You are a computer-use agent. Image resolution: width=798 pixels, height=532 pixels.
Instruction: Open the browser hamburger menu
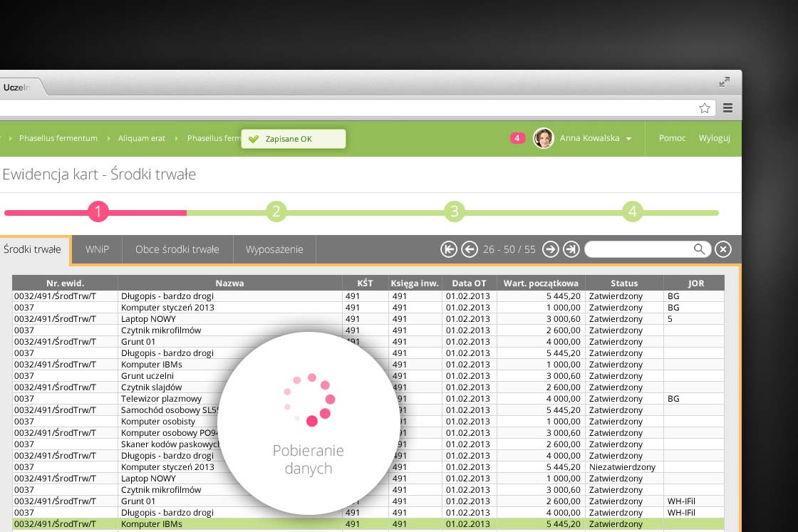coord(727,108)
